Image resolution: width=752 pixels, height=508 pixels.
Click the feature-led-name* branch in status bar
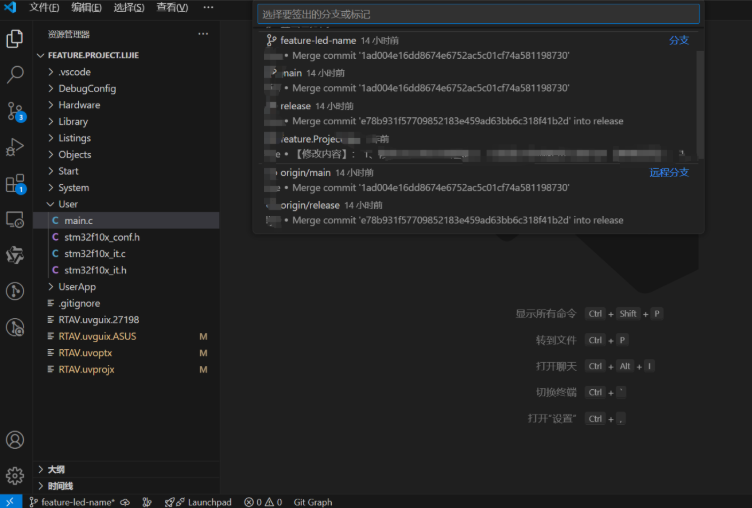tap(72, 502)
